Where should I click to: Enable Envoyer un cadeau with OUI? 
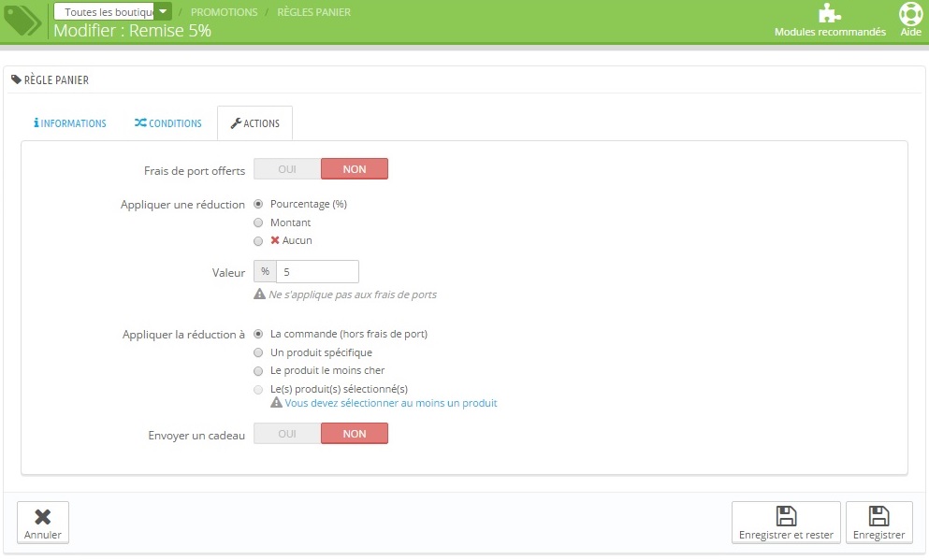tap(287, 433)
